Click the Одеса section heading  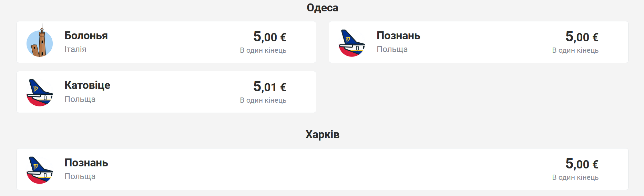click(x=323, y=8)
